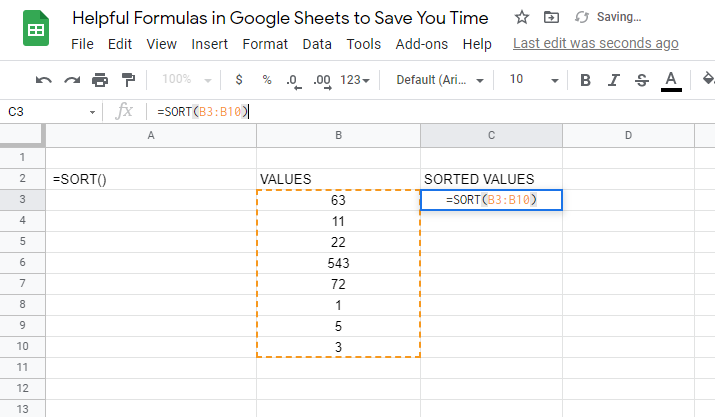Open the Add-ons menu
Viewport: 715px width, 417px height.
click(x=421, y=44)
